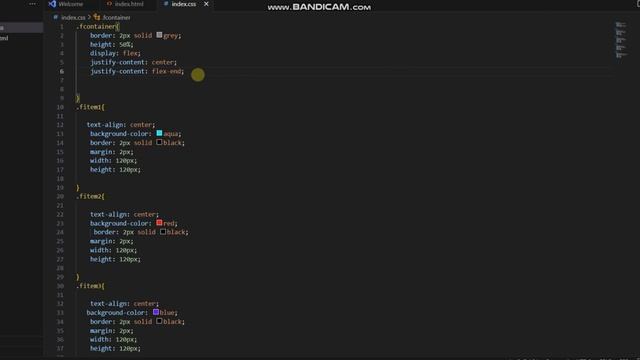
Task: Click the code minimap
Action: click(621, 40)
